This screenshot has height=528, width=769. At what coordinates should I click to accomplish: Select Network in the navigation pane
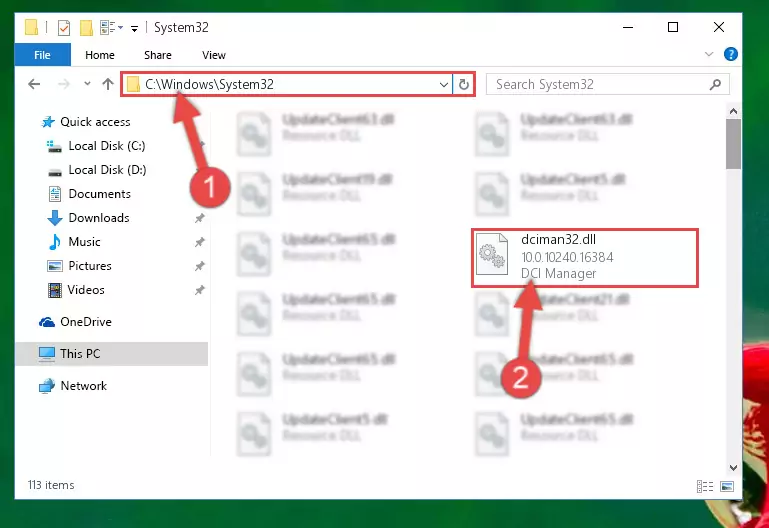[x=83, y=386]
